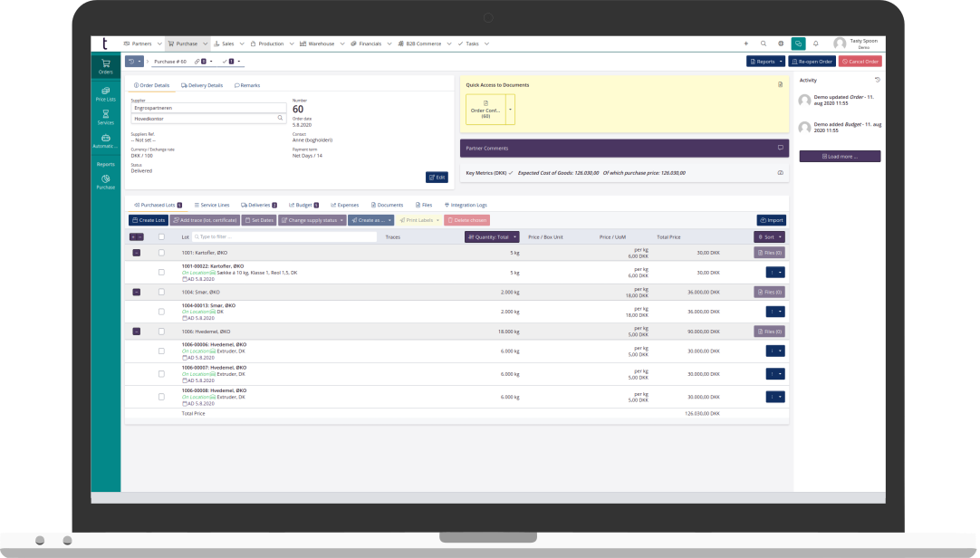
Task: Click the search magnifier in top bar
Action: pyautogui.click(x=764, y=43)
